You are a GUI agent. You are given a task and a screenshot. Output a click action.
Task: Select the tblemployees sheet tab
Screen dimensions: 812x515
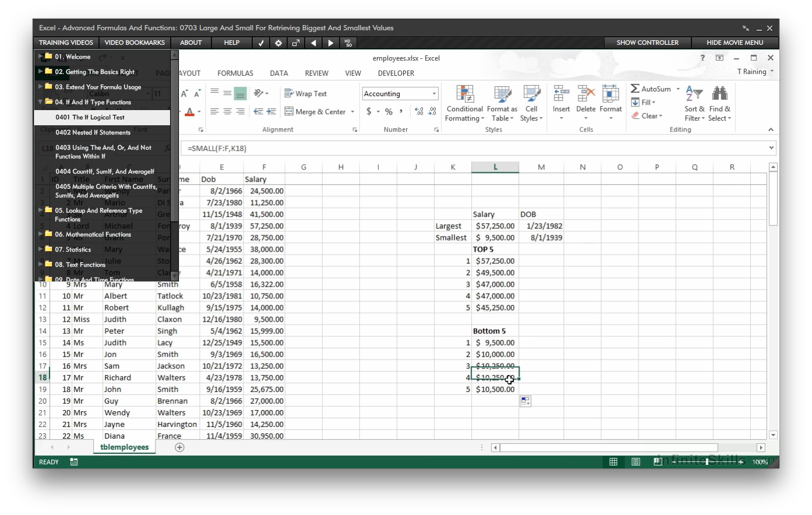coord(124,447)
